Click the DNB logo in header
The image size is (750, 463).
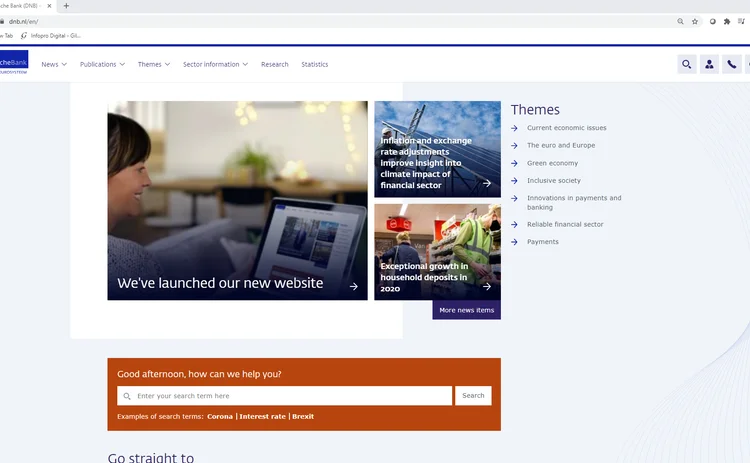pos(13,62)
